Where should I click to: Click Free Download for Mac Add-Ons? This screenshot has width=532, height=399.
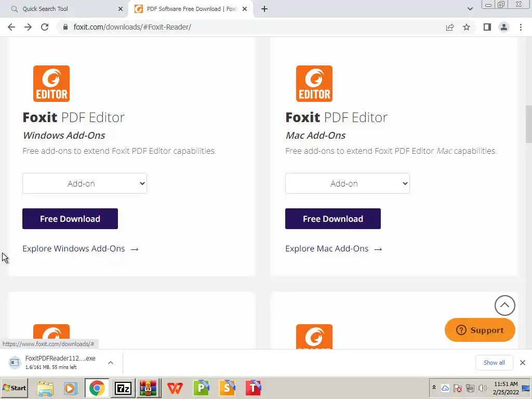[x=333, y=219]
